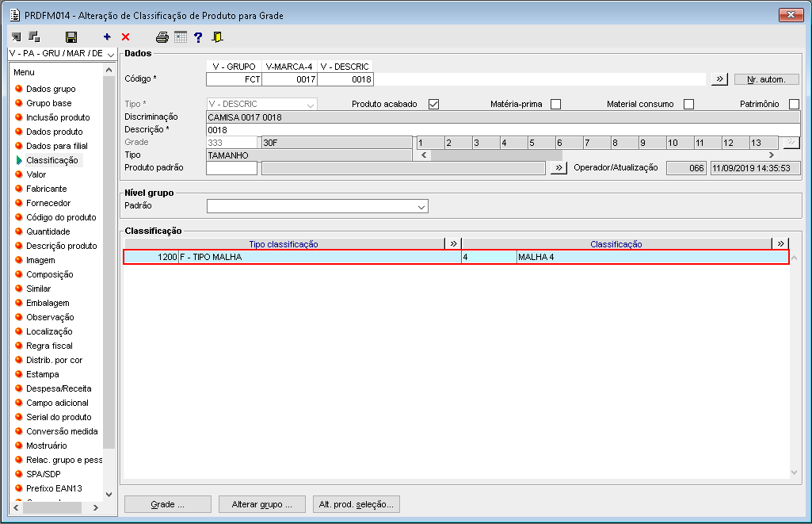Click green arrow icon beside Classificação
Screen dimensions: 812x524
19,160
